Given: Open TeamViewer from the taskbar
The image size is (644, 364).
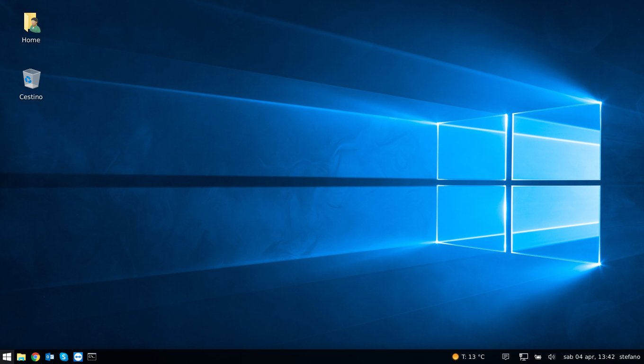Looking at the screenshot, I should pos(78,357).
